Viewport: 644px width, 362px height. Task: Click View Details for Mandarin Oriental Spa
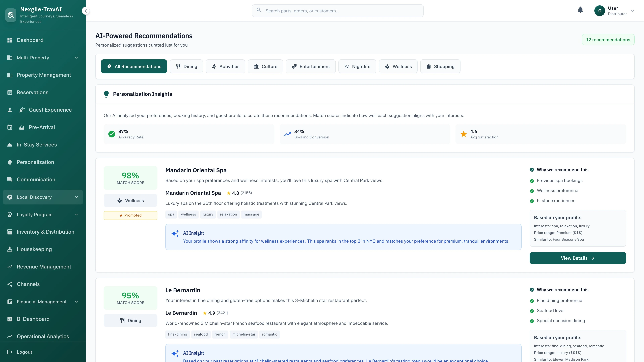[x=577, y=258]
